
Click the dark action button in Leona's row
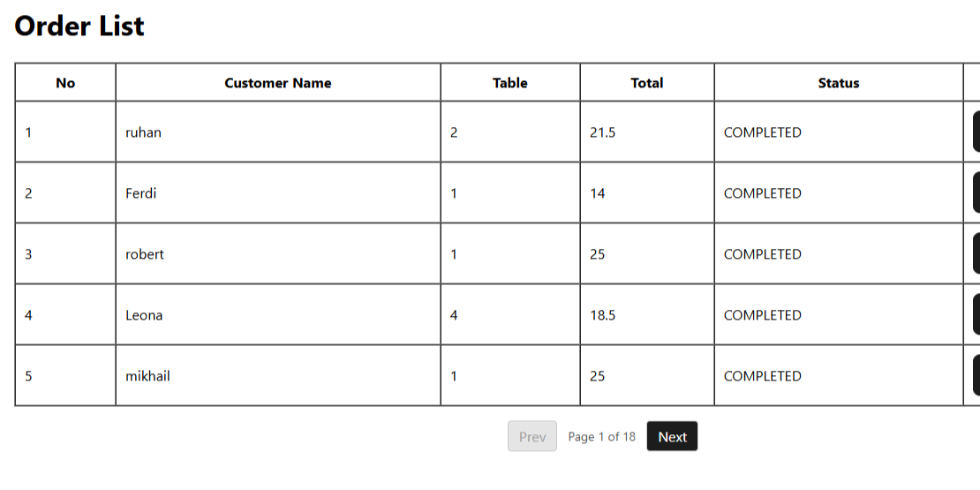coord(976,315)
